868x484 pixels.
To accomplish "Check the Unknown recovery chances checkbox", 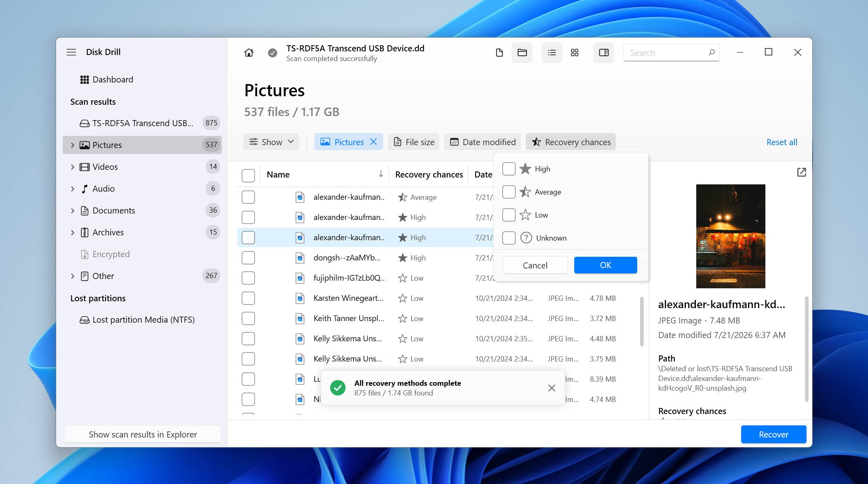I will pos(509,238).
